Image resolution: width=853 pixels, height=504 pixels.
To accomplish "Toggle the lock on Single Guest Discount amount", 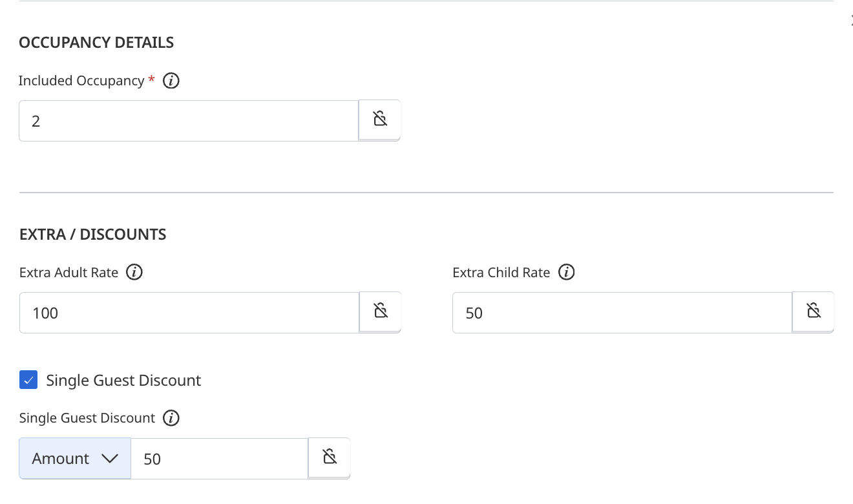I will [x=330, y=458].
